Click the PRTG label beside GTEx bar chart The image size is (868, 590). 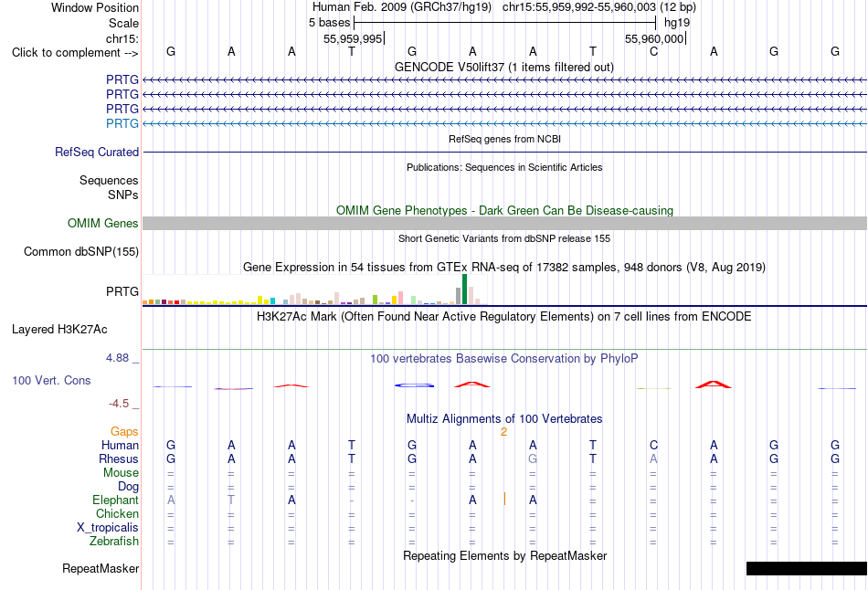(122, 291)
